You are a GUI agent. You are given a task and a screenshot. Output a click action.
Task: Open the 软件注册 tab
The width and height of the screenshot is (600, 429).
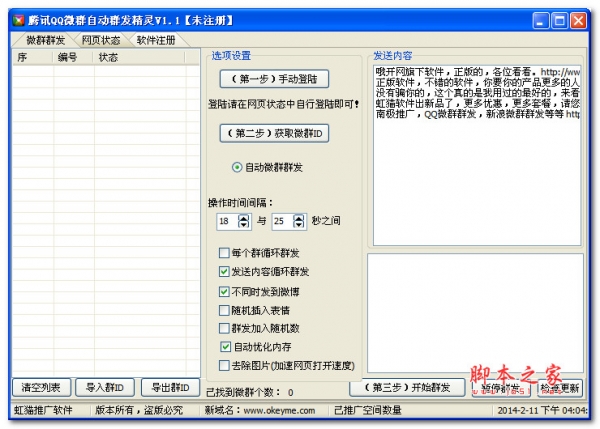tap(156, 40)
